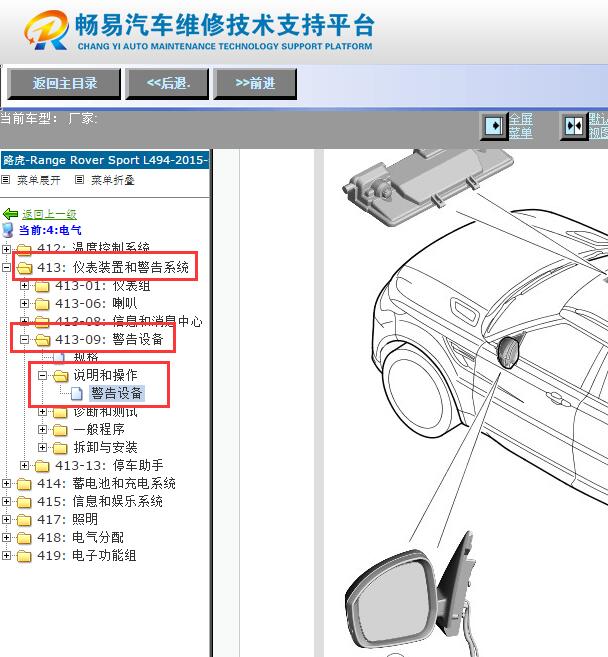Click the 当前:4:电气 computer icon
Screen dimensions: 608x657
8,230
